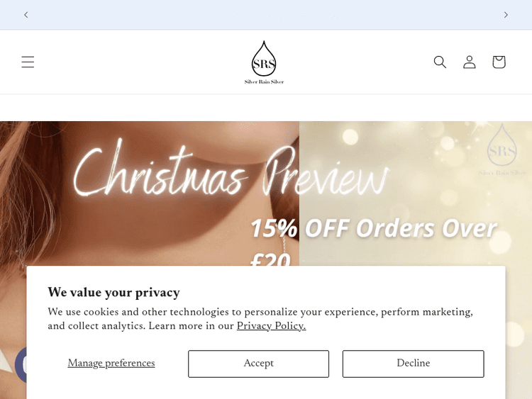Open the Privacy Policy link
Viewport: 532px width, 399px height.
(271, 326)
